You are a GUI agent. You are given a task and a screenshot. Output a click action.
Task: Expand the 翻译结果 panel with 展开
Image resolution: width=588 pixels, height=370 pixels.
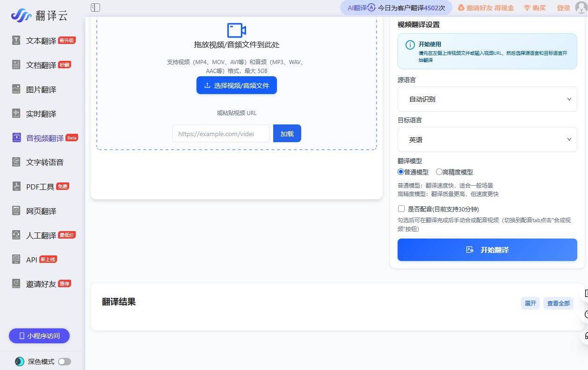coord(530,303)
